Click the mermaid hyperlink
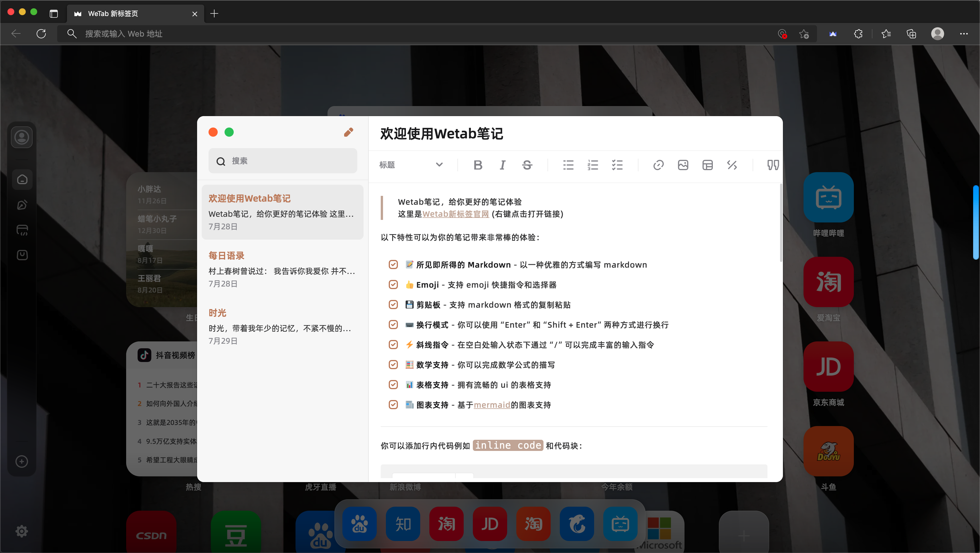980x553 pixels. [491, 405]
